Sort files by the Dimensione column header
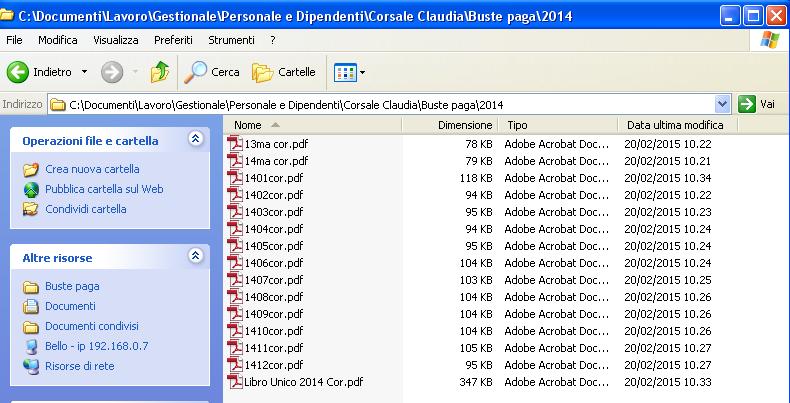The width and height of the screenshot is (790, 403). coord(464,125)
